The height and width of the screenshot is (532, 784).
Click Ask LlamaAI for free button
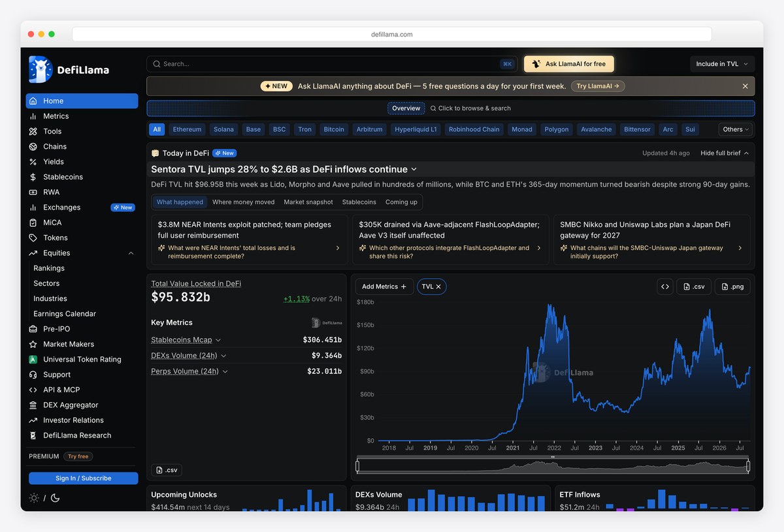click(569, 64)
